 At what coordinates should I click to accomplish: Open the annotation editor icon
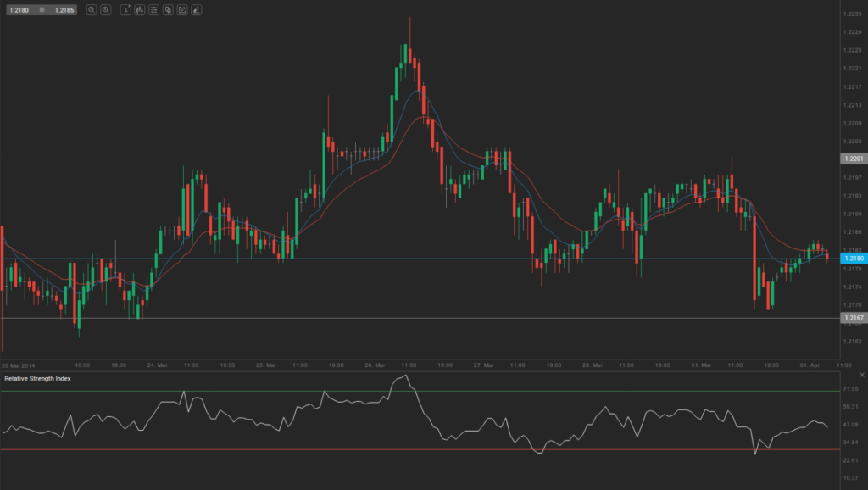183,10
